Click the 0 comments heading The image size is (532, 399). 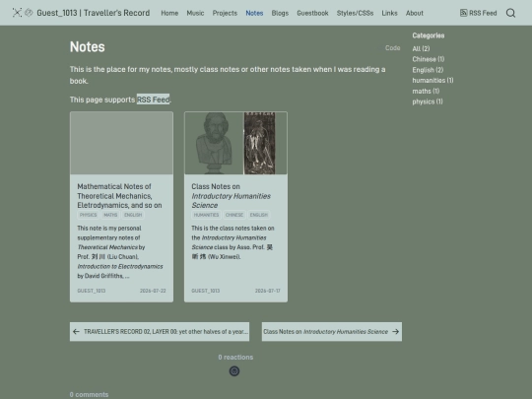[x=90, y=395]
